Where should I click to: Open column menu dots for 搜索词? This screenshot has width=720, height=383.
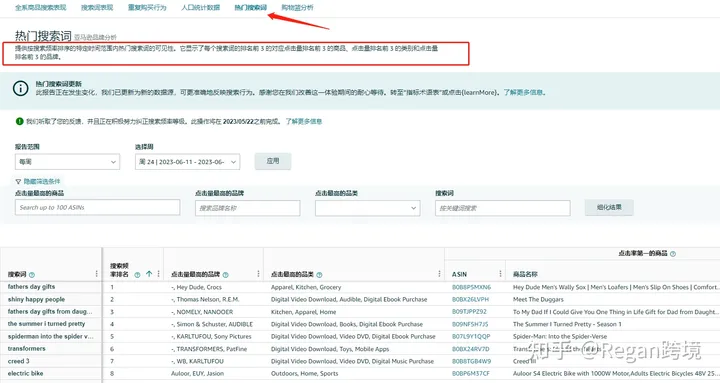click(x=96, y=274)
